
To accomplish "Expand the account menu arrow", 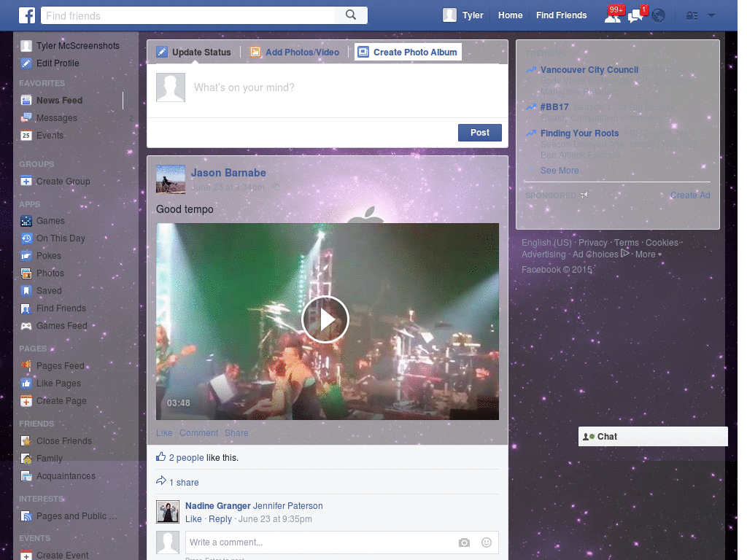I will tap(711, 15).
